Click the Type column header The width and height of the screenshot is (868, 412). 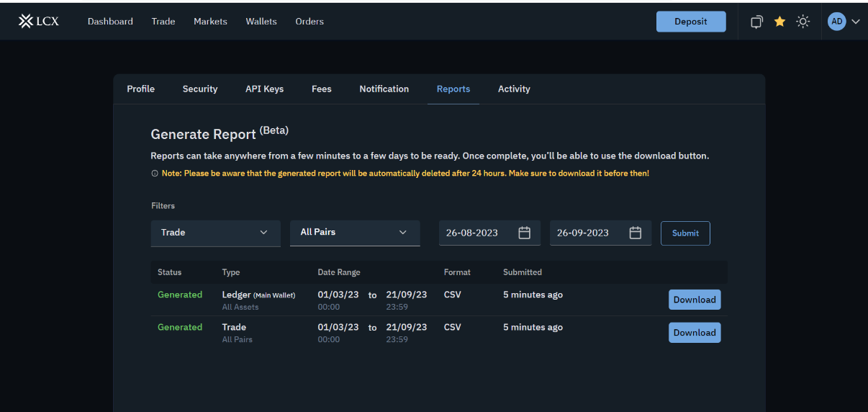pos(231,272)
